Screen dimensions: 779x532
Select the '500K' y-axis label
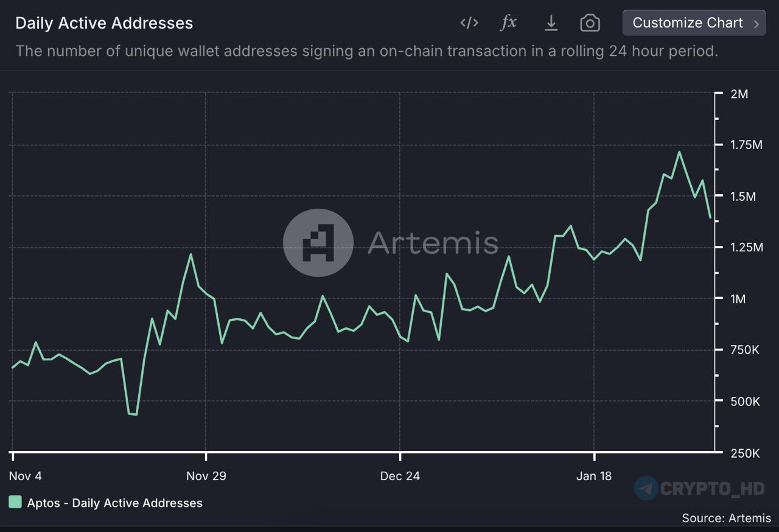click(745, 402)
